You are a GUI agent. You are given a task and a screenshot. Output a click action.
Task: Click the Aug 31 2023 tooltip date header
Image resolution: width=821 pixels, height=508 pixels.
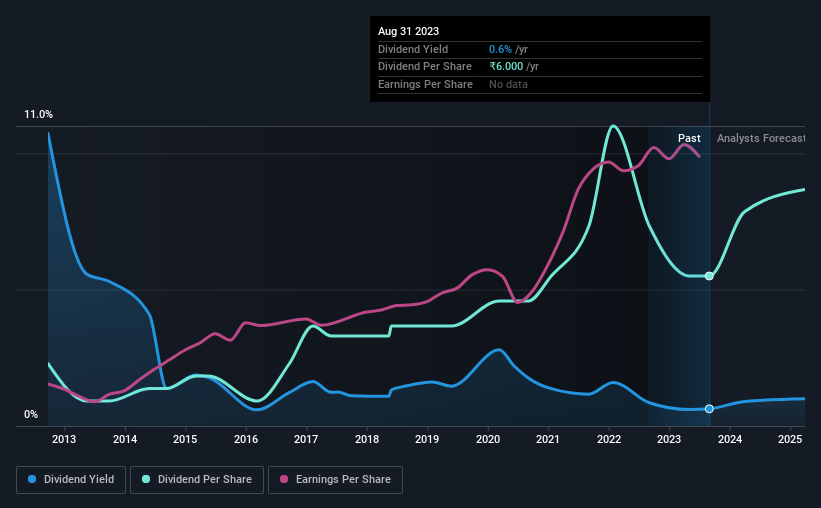[408, 31]
